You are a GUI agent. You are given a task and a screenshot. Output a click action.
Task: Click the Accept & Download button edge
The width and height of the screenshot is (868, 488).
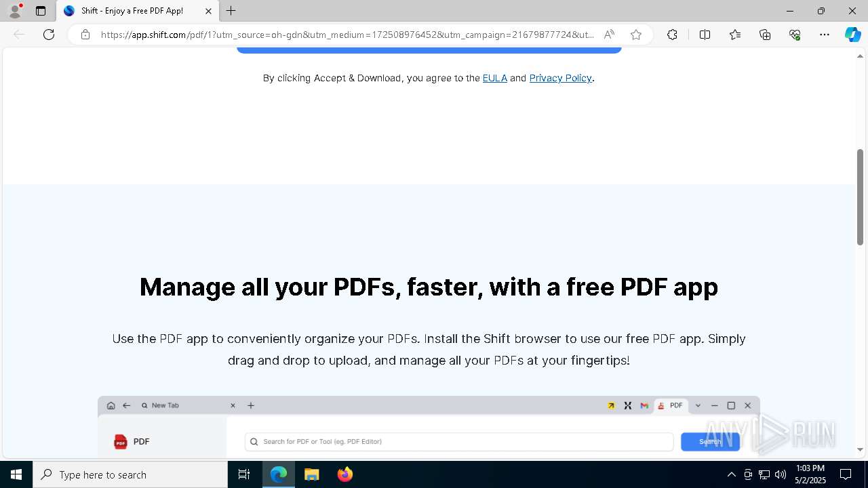429,50
